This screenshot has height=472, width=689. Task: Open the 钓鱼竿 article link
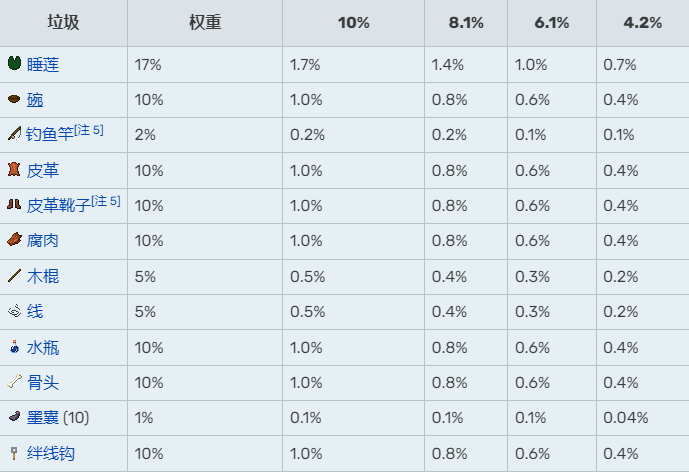(x=50, y=134)
